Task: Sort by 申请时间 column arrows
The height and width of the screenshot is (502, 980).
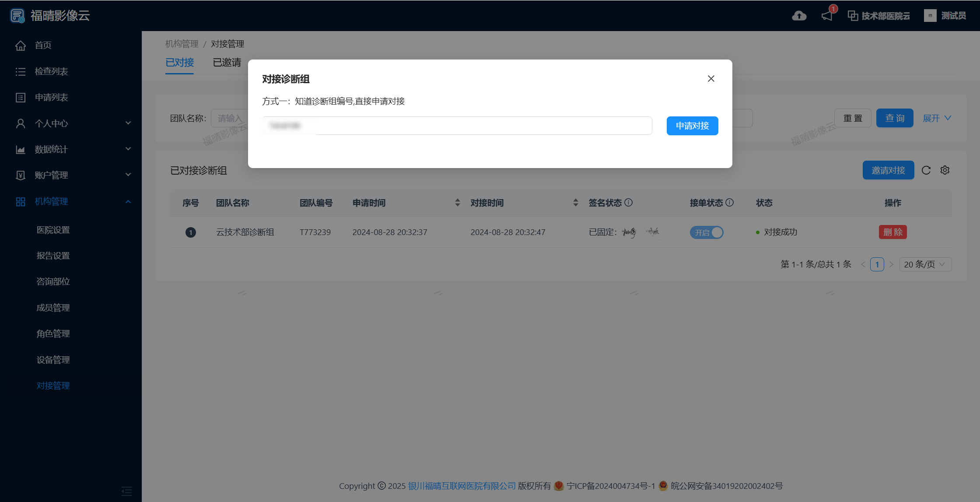Action: pos(458,203)
